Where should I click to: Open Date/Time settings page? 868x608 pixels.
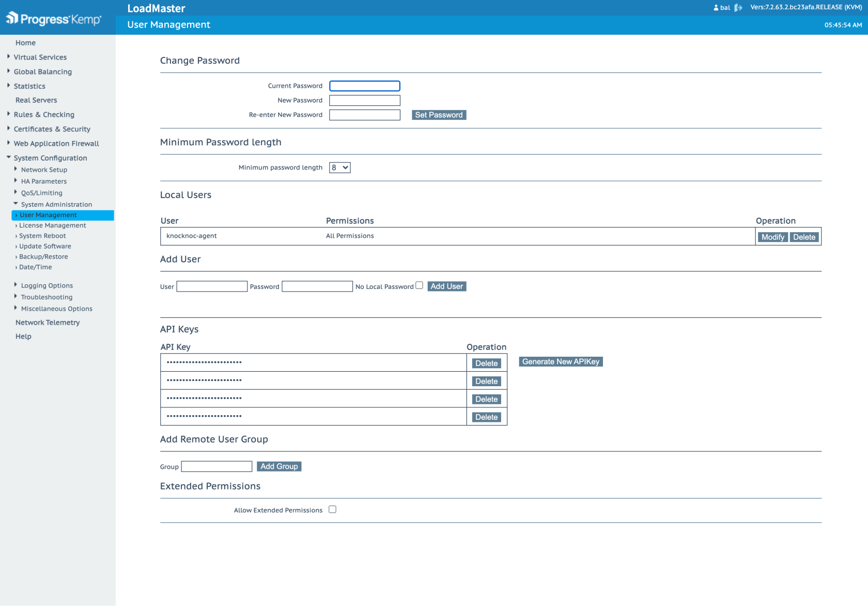35,267
